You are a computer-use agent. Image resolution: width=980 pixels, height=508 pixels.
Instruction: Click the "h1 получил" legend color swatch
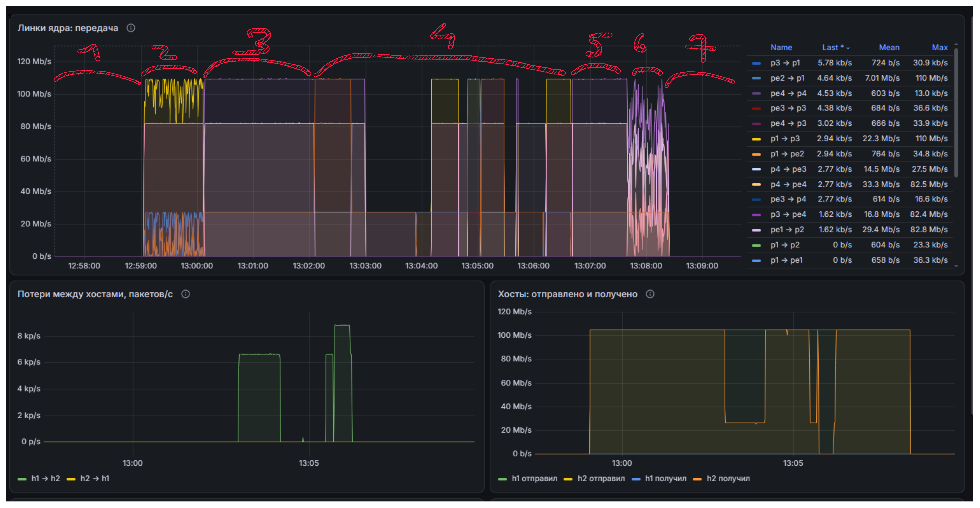pyautogui.click(x=636, y=479)
